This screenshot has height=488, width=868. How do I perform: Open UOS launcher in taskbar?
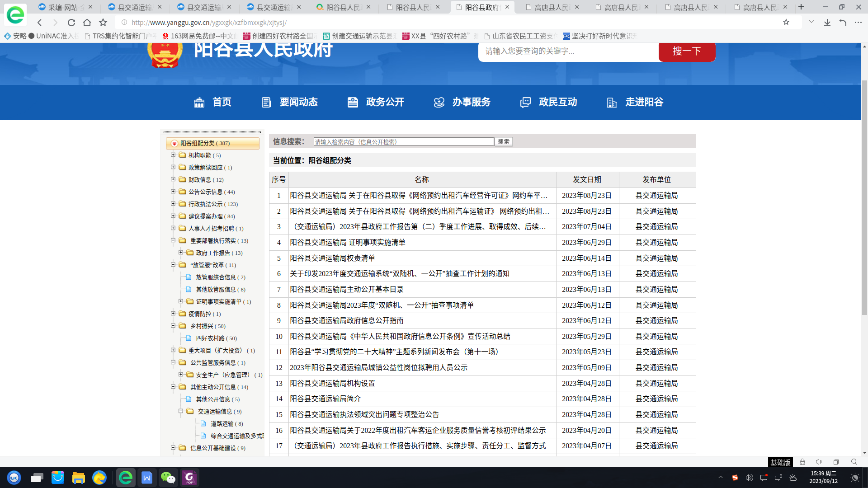pos(14,478)
